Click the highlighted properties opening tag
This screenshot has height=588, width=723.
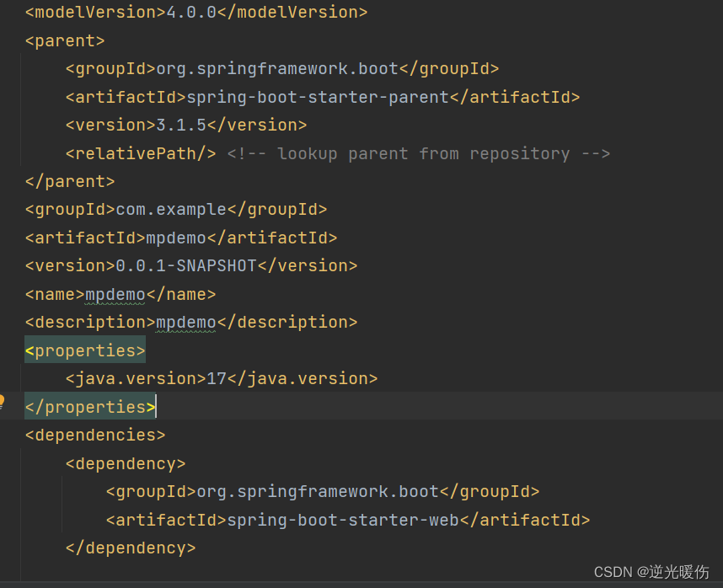click(84, 350)
